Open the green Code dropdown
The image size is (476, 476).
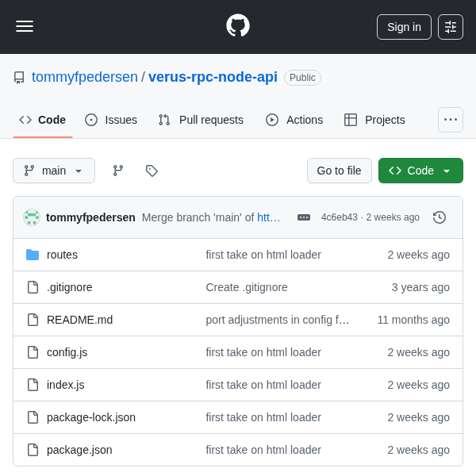(x=420, y=171)
